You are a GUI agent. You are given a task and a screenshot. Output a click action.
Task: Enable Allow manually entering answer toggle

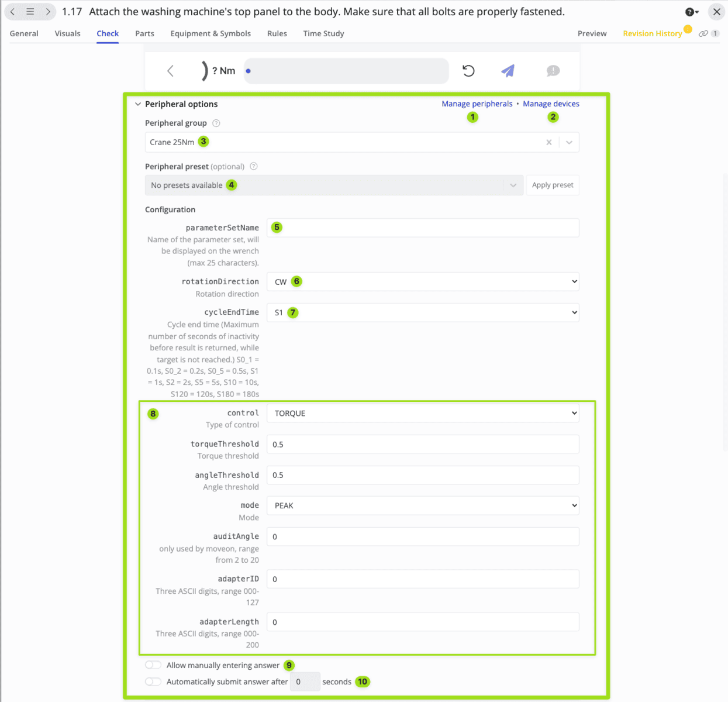[x=153, y=665]
